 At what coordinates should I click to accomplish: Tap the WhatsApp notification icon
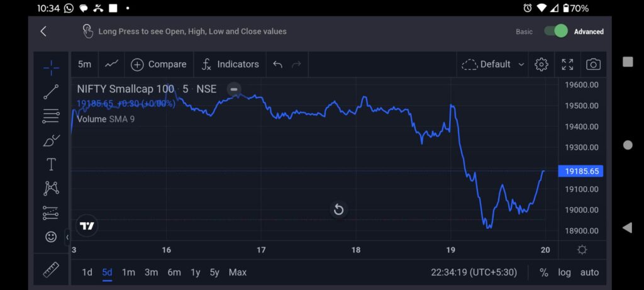point(69,8)
